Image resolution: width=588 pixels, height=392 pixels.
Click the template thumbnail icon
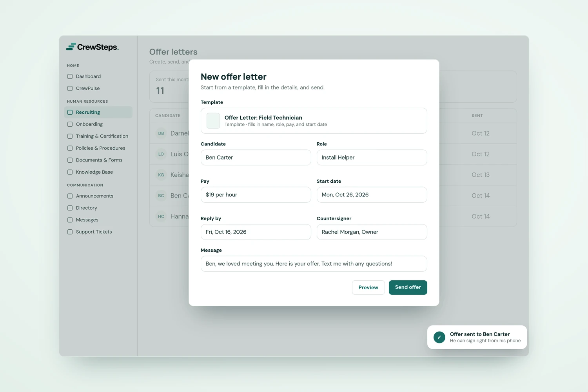[x=213, y=121]
